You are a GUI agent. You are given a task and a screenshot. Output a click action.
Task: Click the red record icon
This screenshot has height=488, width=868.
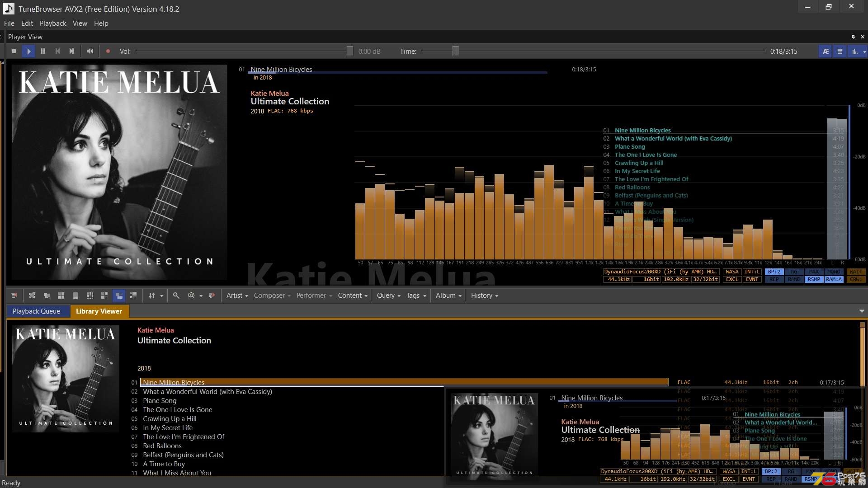point(108,52)
